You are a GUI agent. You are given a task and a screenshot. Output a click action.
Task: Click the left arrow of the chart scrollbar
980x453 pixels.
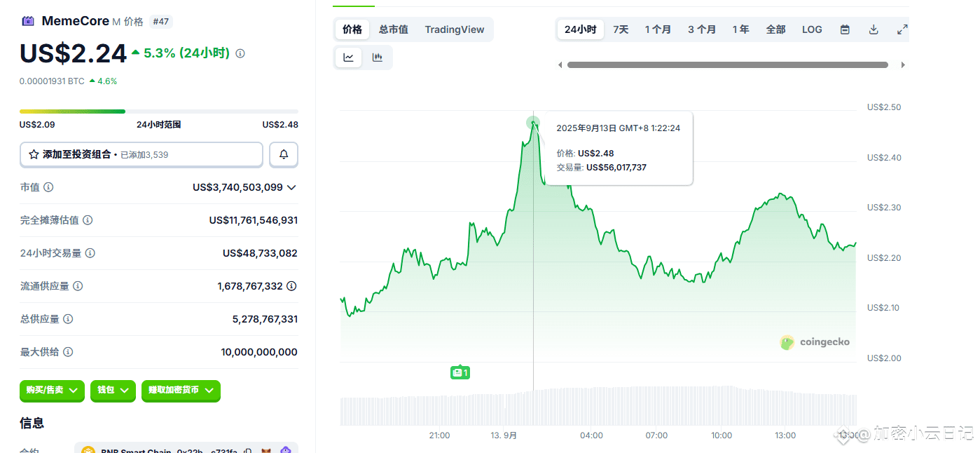pos(560,65)
